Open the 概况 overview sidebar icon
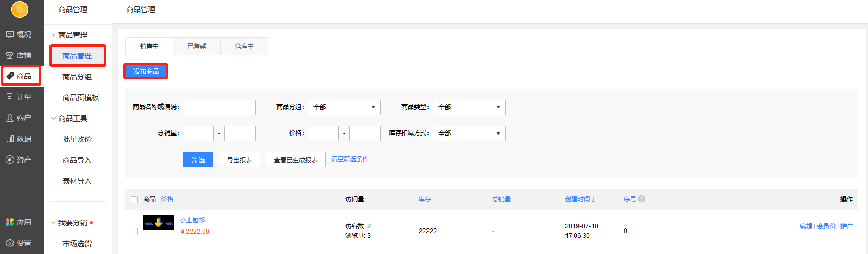 coord(10,34)
